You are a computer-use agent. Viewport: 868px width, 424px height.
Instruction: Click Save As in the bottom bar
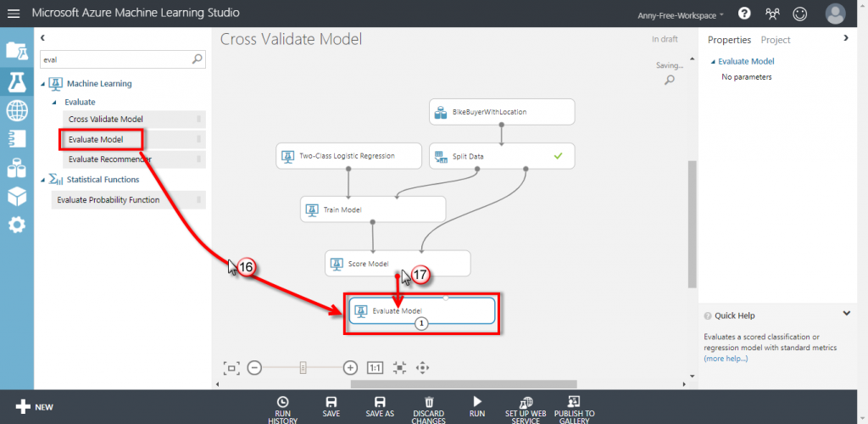point(380,407)
